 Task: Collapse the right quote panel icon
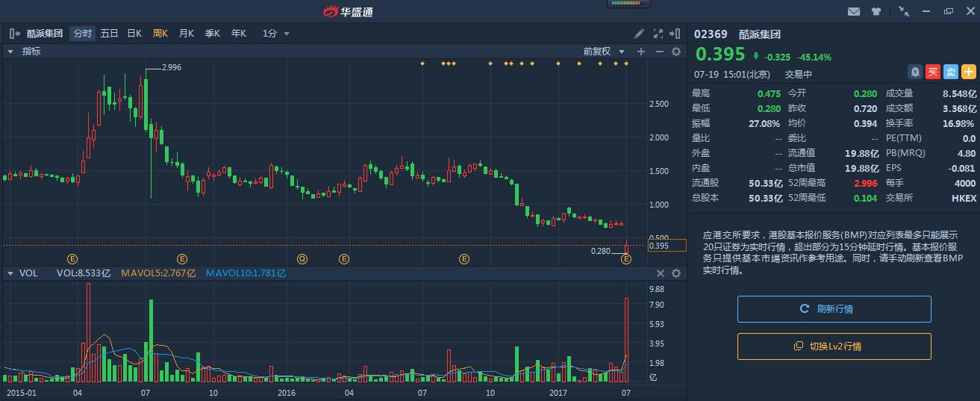coord(675,34)
